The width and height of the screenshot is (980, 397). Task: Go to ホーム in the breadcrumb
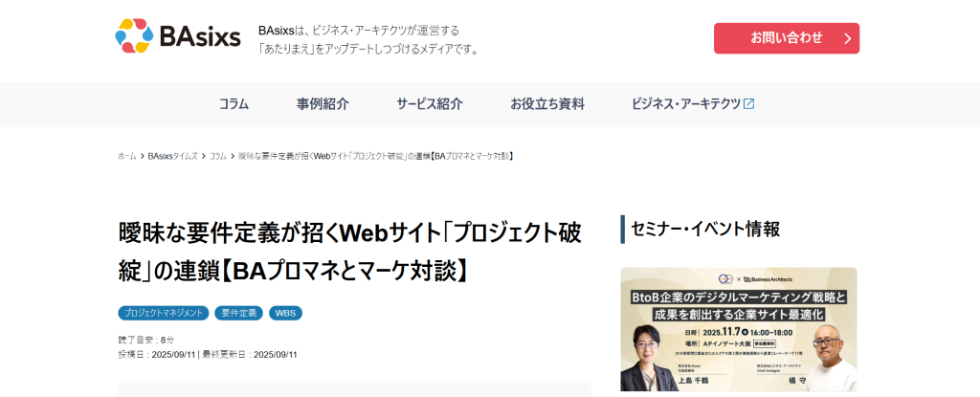pos(127,156)
